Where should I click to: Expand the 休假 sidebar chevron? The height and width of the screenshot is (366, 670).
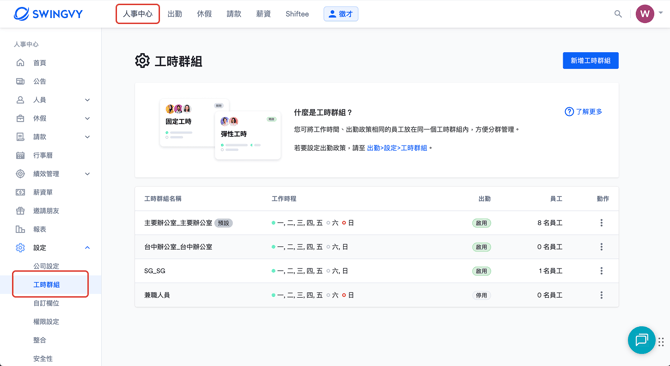[87, 118]
